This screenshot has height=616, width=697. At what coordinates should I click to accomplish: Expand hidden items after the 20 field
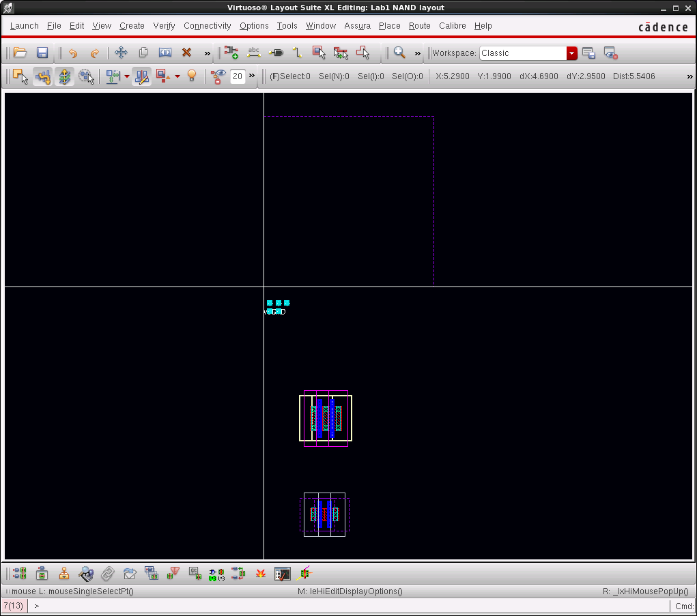252,76
